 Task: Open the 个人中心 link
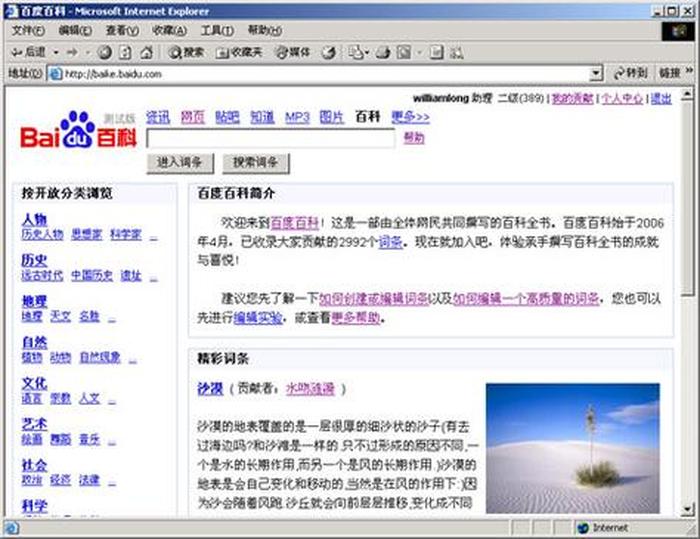tap(622, 98)
